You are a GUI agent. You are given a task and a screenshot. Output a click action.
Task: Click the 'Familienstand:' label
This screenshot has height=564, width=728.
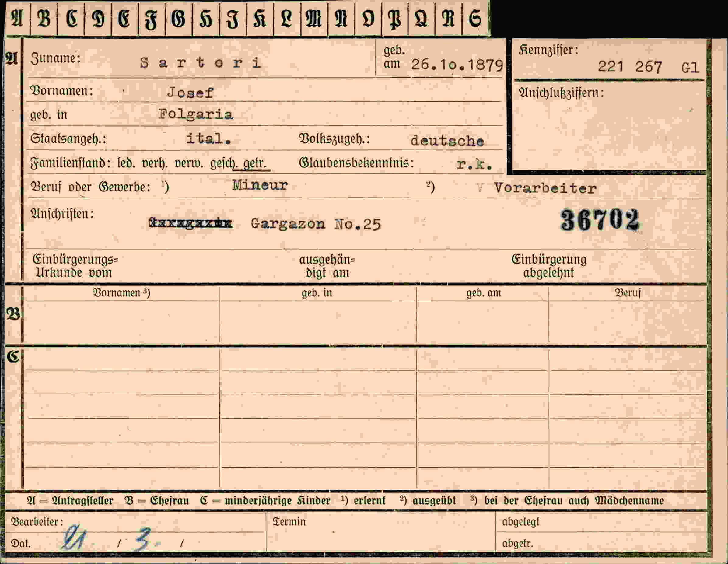(71, 163)
